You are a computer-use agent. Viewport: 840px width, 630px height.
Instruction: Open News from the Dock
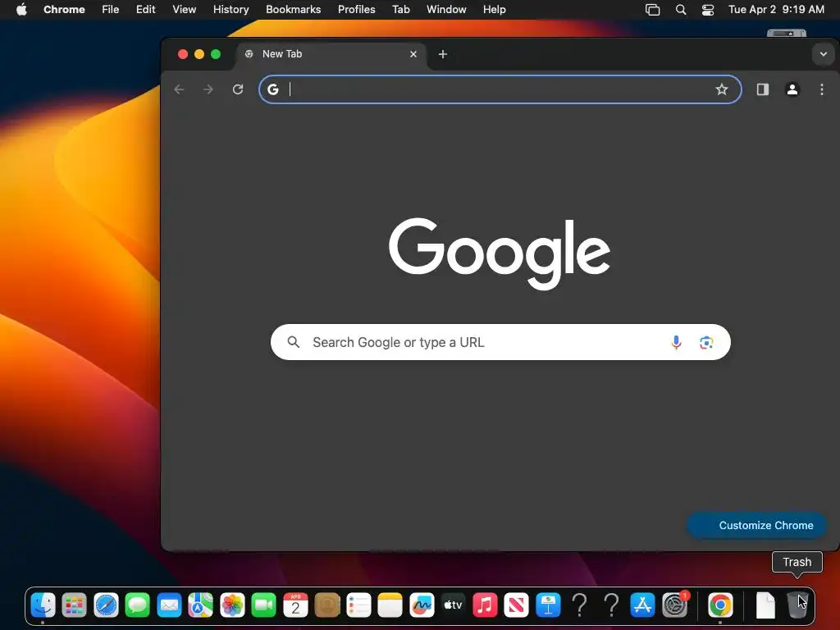click(x=517, y=605)
